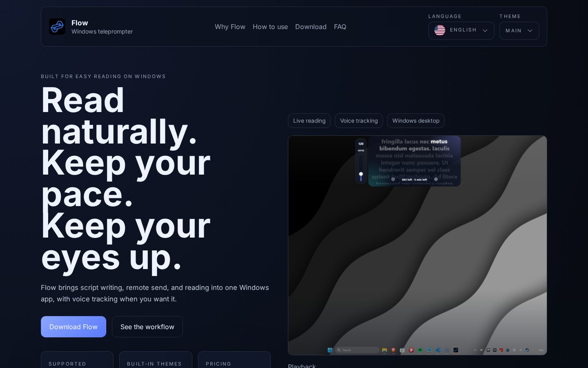This screenshot has width=588, height=368.
Task: Click the Flow brand name text
Action: point(80,23)
